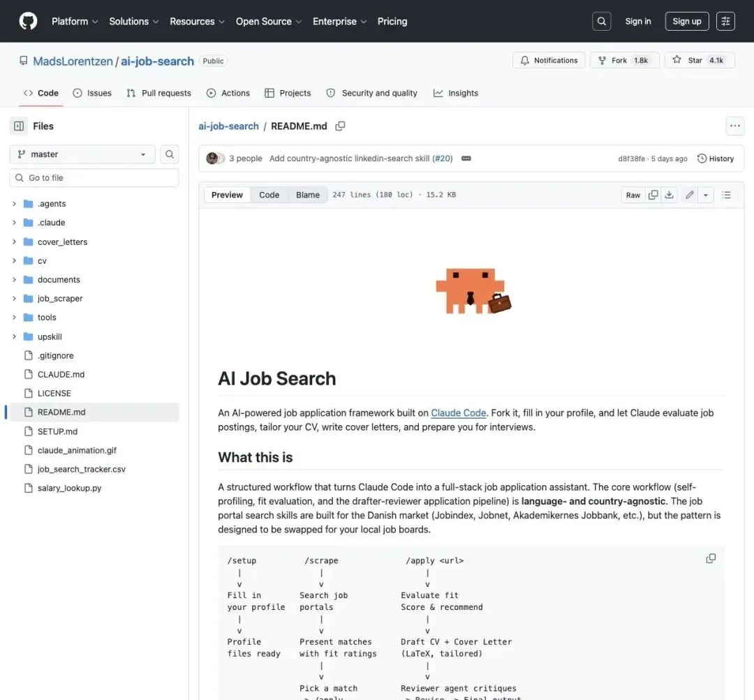Open job_search_tracker.csv file

coord(81,469)
